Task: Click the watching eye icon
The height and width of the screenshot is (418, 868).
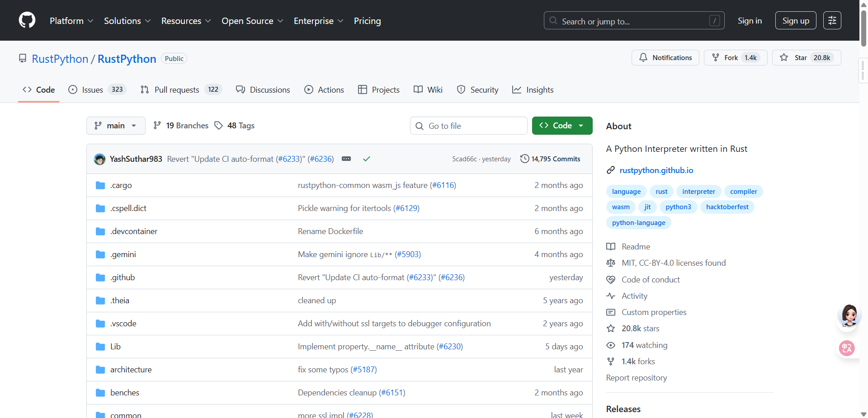Action: point(611,345)
